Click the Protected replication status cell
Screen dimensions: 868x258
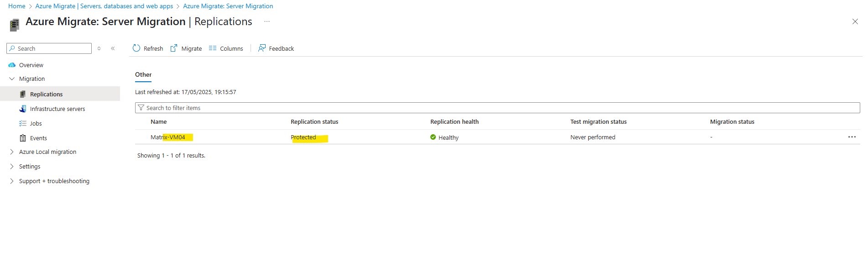(303, 137)
